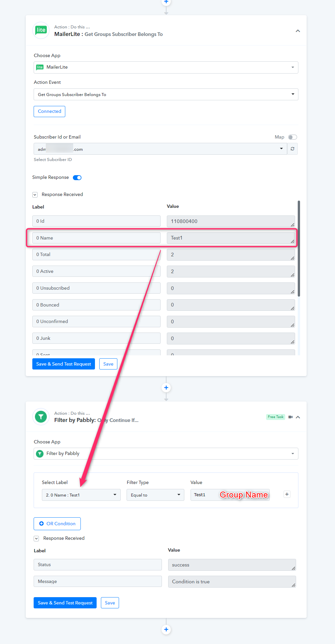This screenshot has width=335, height=644.
Task: Turn off the Simple Response toggle
Action: click(x=77, y=177)
